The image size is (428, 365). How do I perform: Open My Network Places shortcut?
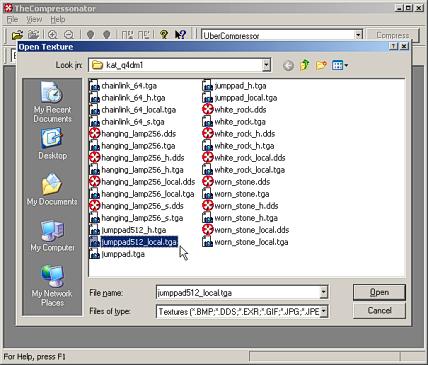pos(52,286)
